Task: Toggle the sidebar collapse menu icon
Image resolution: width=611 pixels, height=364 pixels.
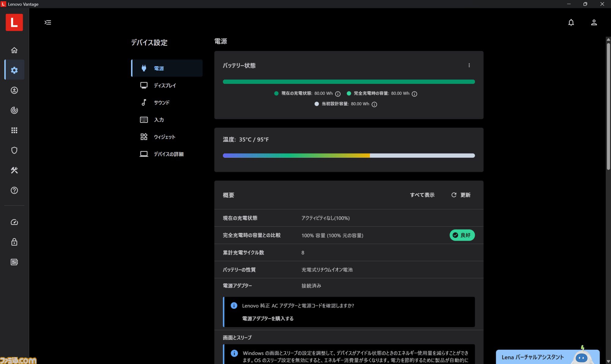Action: tap(48, 22)
